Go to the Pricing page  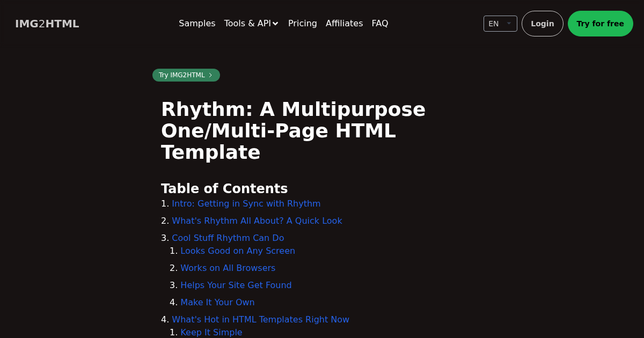(x=302, y=24)
